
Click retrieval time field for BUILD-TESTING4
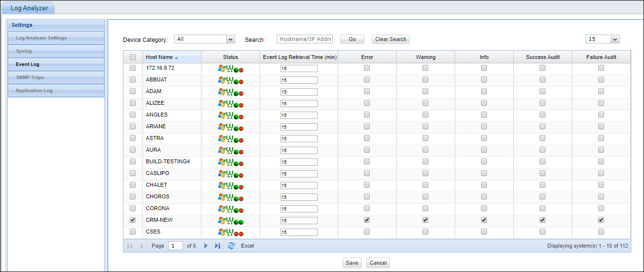pyautogui.click(x=299, y=162)
